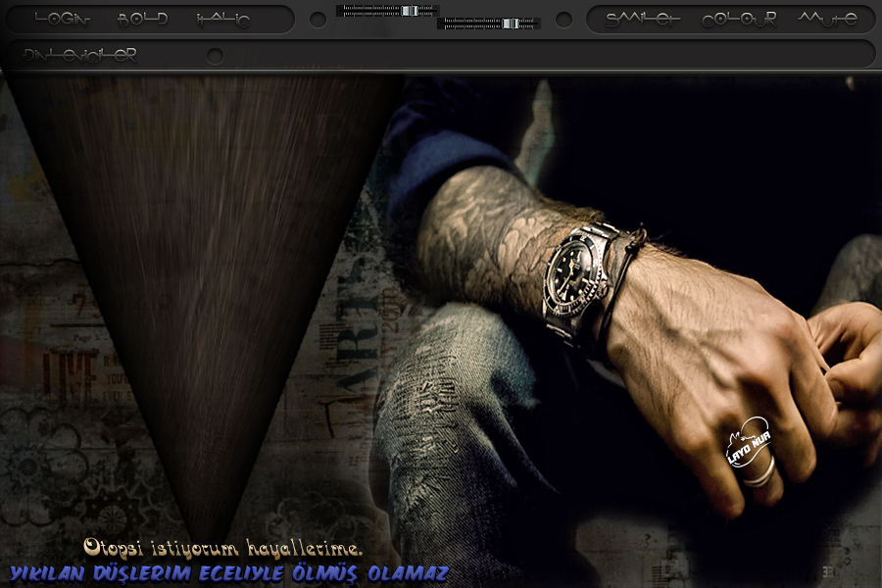Click the left end of the lower slider track
Screen dimensions: 882x588
click(442, 24)
